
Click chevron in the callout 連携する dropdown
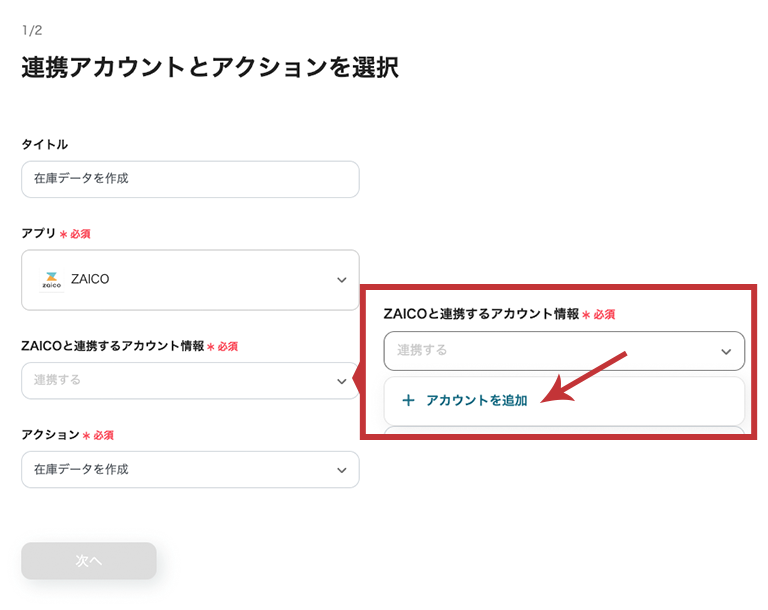(726, 351)
